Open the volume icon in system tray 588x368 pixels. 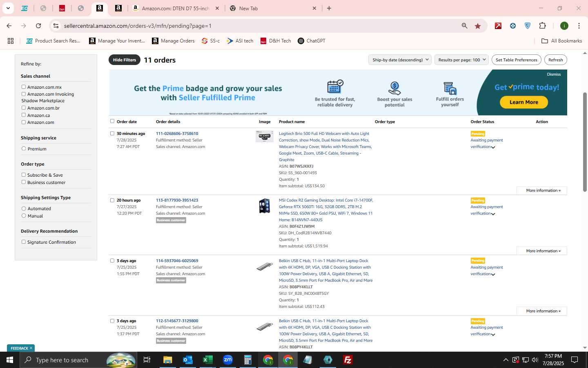tap(535, 360)
